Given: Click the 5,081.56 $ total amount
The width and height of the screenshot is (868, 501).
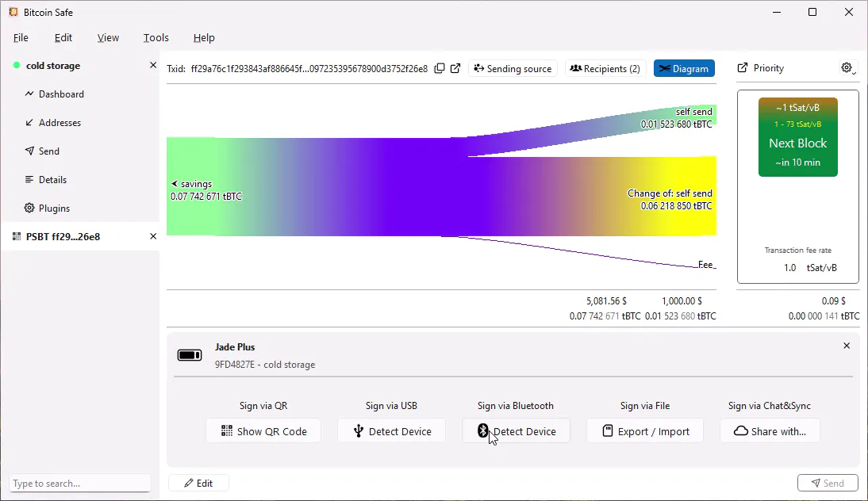Looking at the screenshot, I should 606,301.
